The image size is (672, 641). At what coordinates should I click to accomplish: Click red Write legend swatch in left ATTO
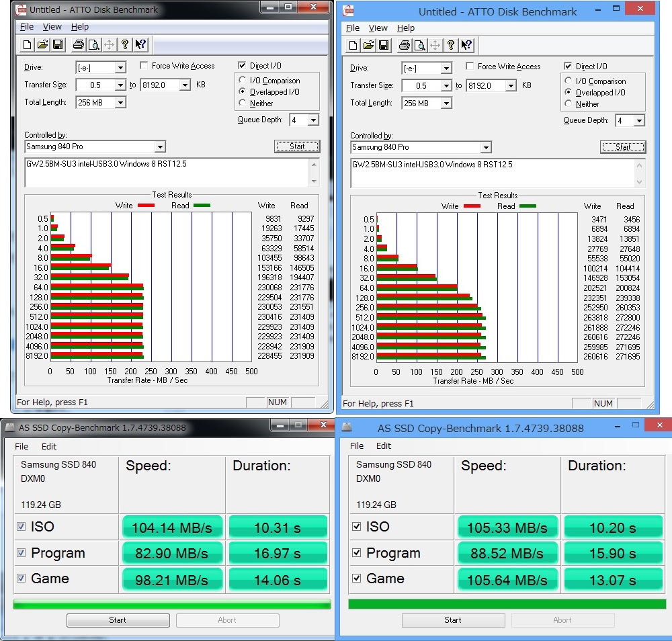pos(146,206)
